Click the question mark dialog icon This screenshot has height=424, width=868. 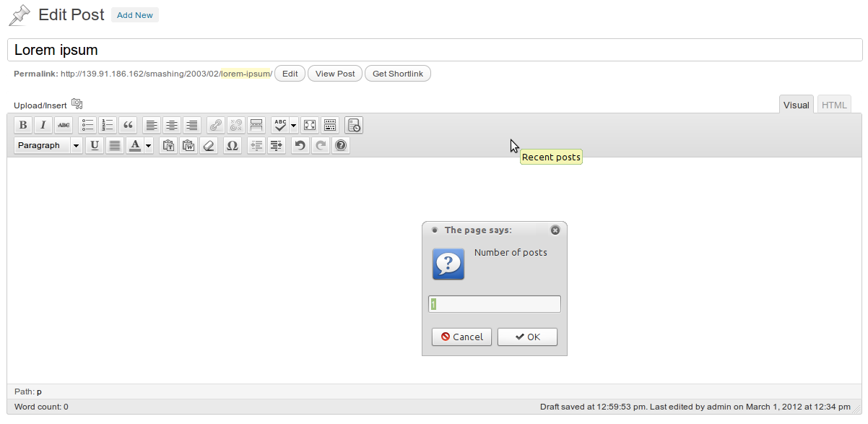[x=448, y=264]
